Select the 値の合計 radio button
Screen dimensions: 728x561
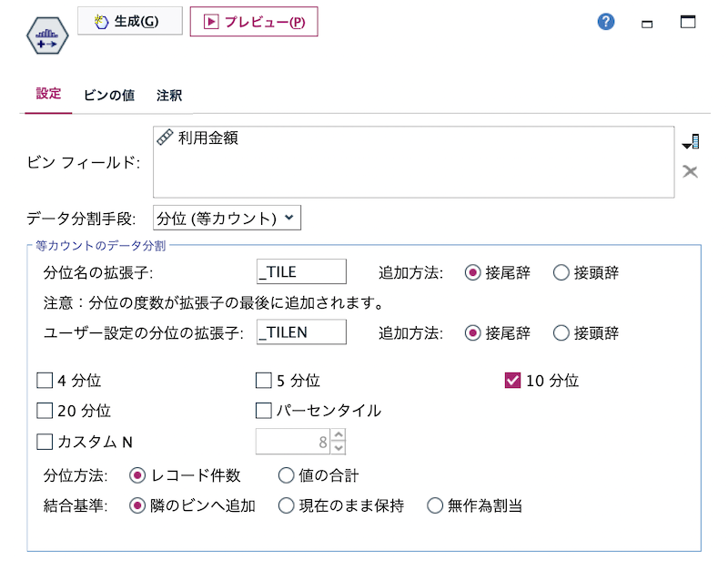tap(287, 474)
